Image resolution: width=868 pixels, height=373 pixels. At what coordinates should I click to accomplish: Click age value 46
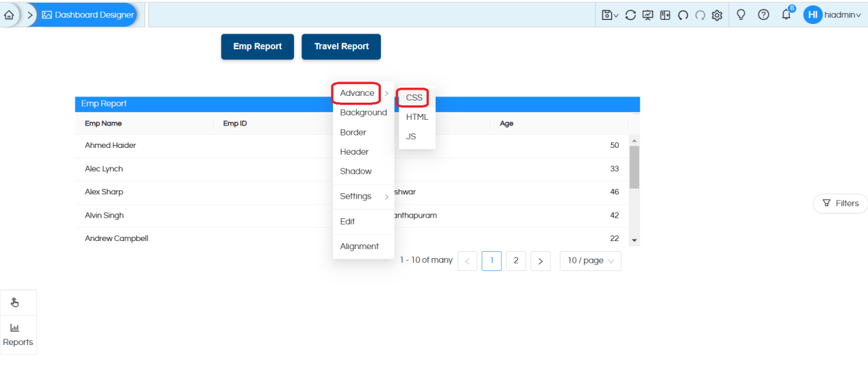pos(615,192)
